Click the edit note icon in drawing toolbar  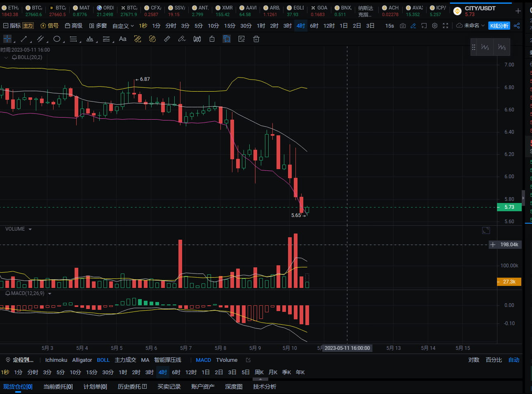point(241,39)
